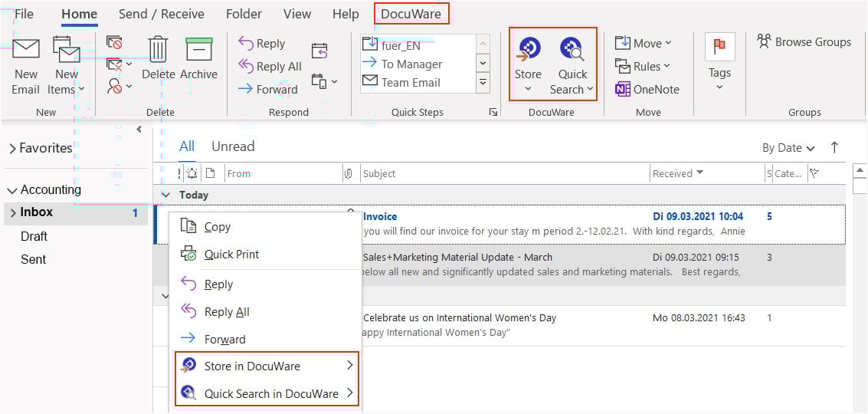868x414 pixels.
Task: Click the message list scrollbar up arrow
Action: coord(859,170)
